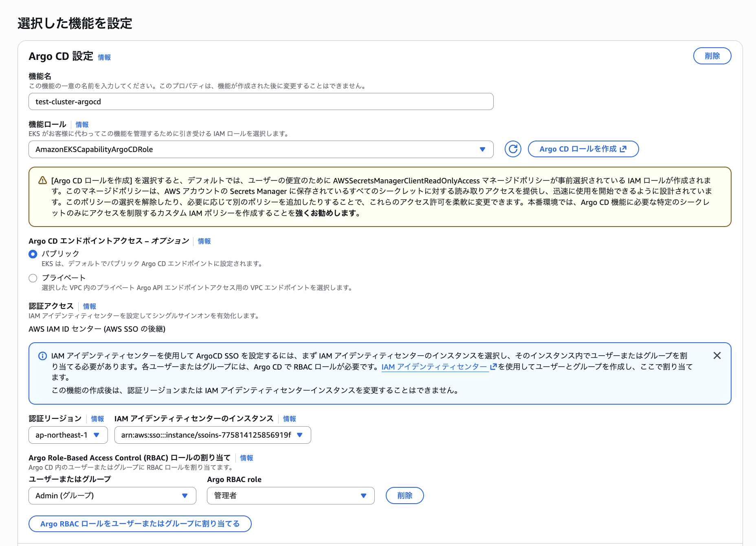
Task: Open 情報 link next to Argo CD 設定
Action: 104,57
